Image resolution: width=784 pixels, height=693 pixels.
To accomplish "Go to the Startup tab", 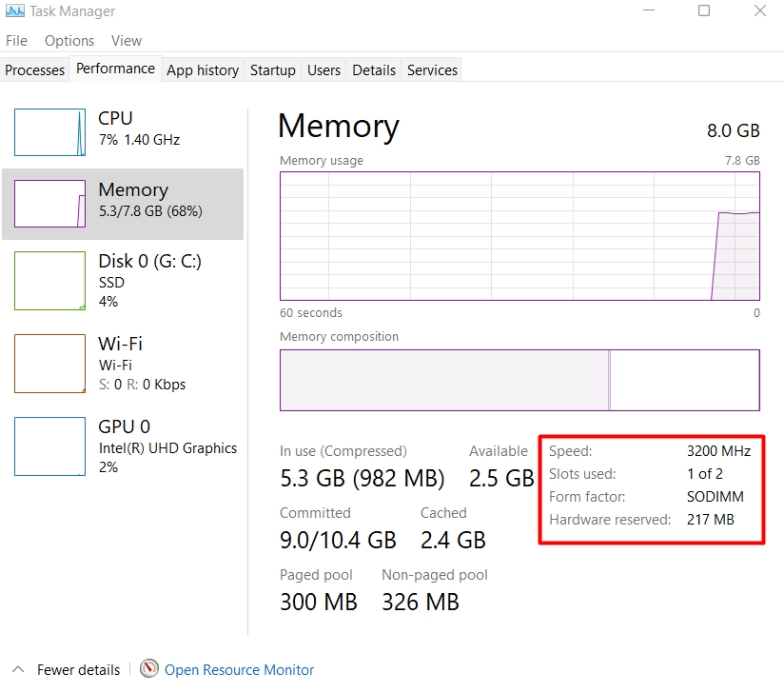I will tap(273, 70).
